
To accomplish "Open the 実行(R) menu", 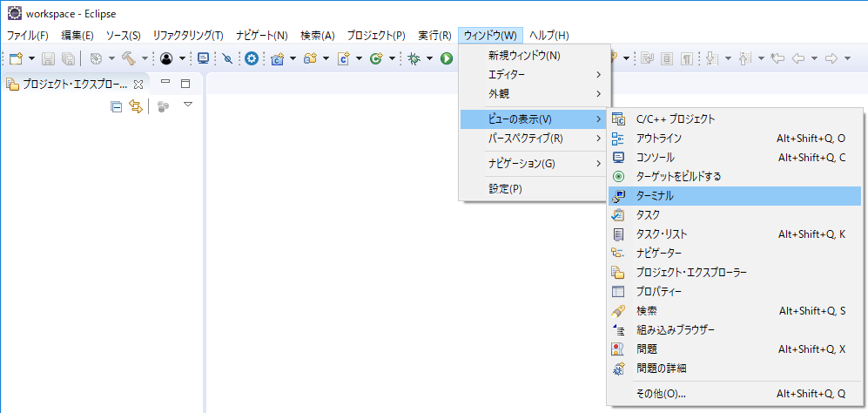I will pos(435,36).
